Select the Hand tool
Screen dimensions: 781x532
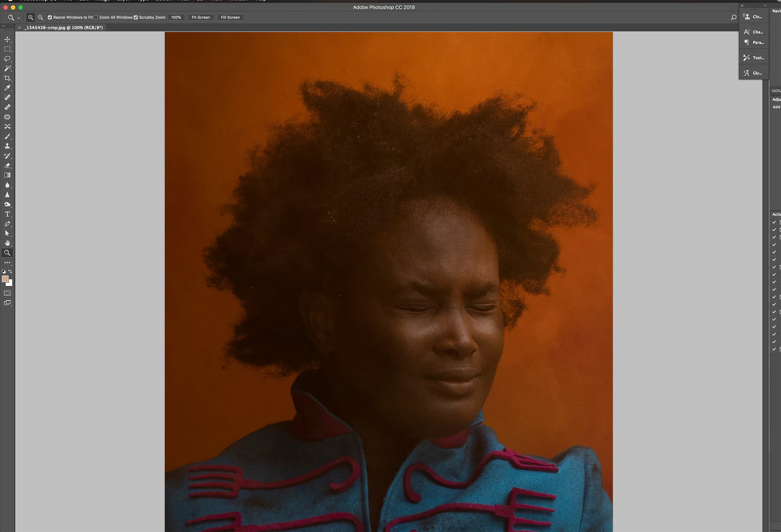pos(7,243)
